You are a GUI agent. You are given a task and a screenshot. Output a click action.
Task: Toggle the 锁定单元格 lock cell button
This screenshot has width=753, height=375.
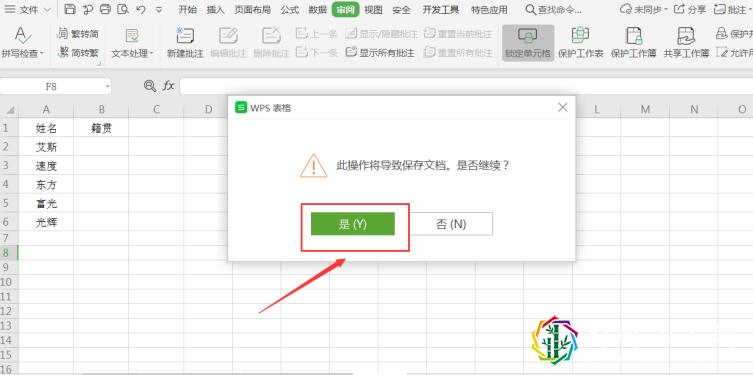coord(528,43)
